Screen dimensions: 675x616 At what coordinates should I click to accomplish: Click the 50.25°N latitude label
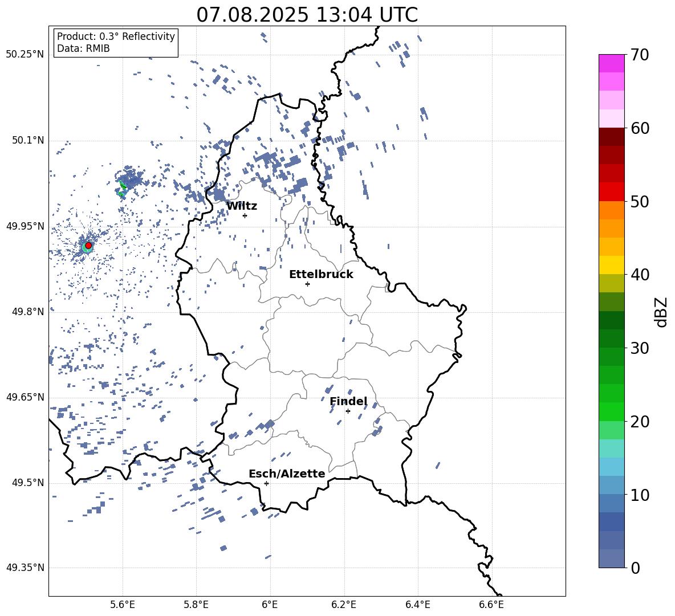[25, 55]
